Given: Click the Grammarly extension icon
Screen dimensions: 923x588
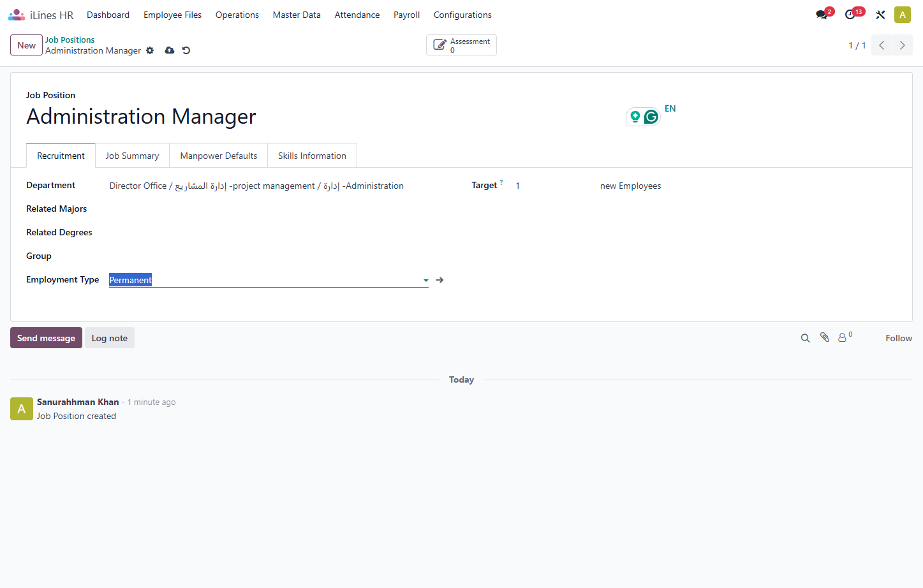Looking at the screenshot, I should coord(651,117).
